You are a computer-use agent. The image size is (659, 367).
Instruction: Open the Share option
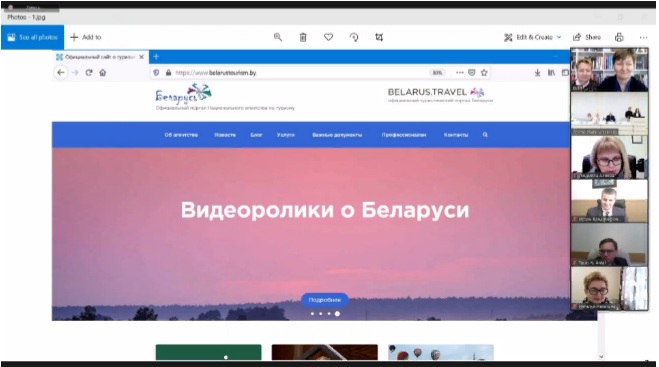coord(587,37)
